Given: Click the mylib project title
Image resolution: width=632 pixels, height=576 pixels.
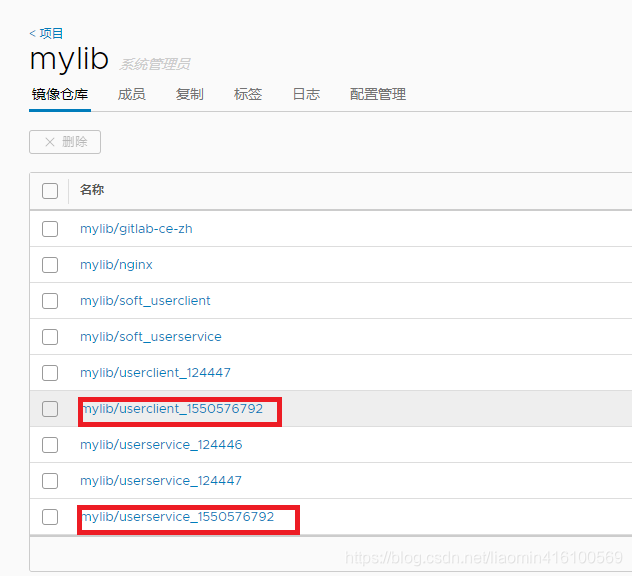Looking at the screenshot, I should (69, 60).
